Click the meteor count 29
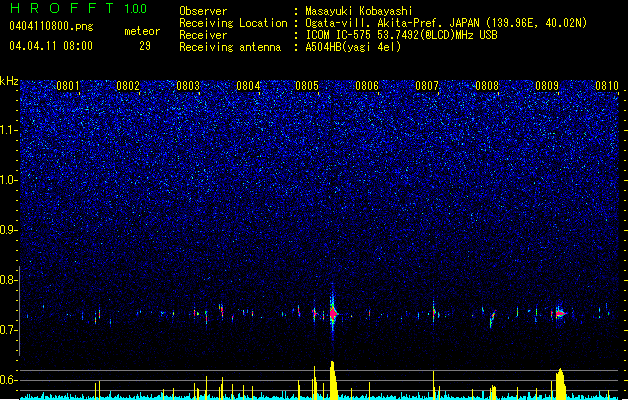The image size is (629, 400). [x=145, y=46]
